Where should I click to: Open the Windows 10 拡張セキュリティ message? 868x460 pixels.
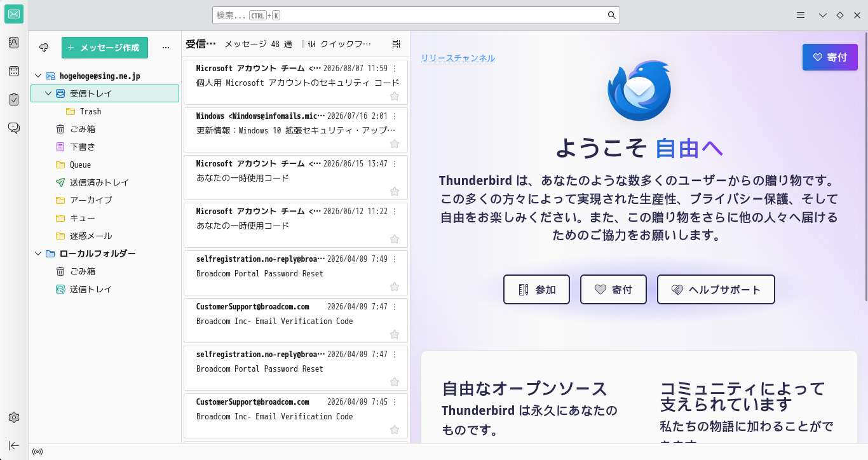tap(295, 132)
